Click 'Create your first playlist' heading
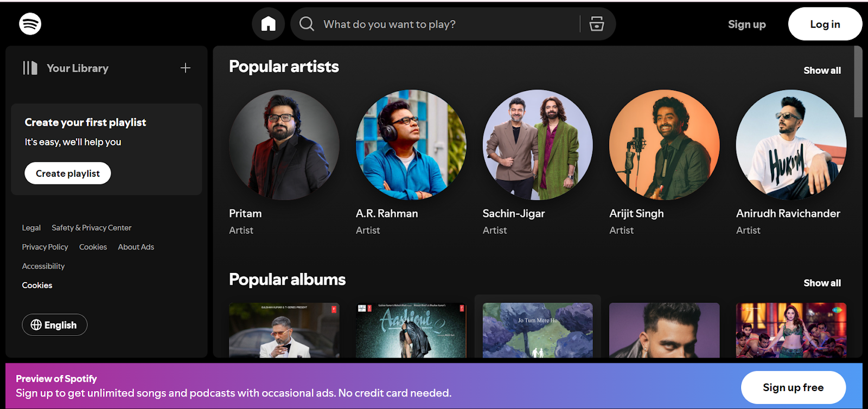 pos(85,123)
